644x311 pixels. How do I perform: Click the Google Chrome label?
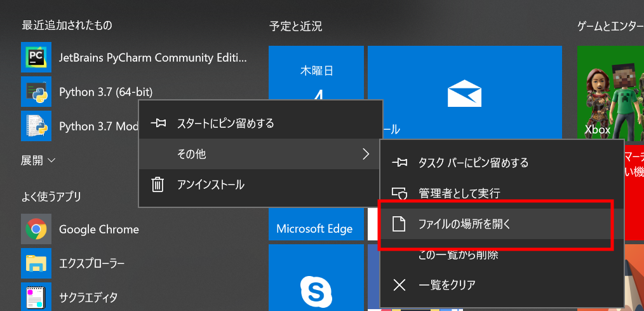click(99, 229)
